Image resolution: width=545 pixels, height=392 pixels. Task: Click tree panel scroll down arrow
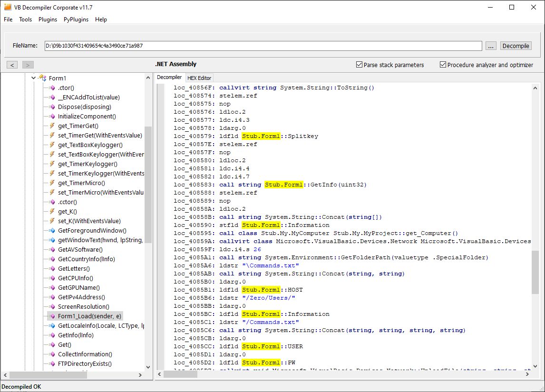coord(148,367)
